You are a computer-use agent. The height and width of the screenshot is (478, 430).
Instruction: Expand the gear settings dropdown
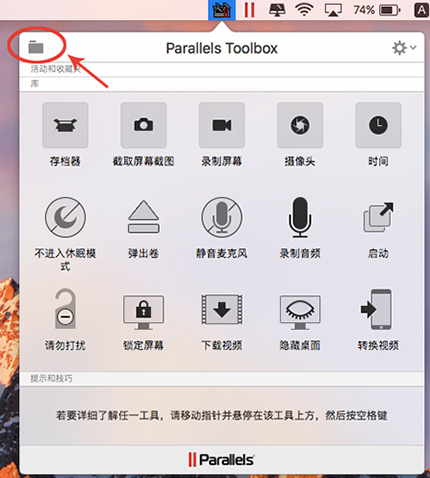pyautogui.click(x=404, y=48)
